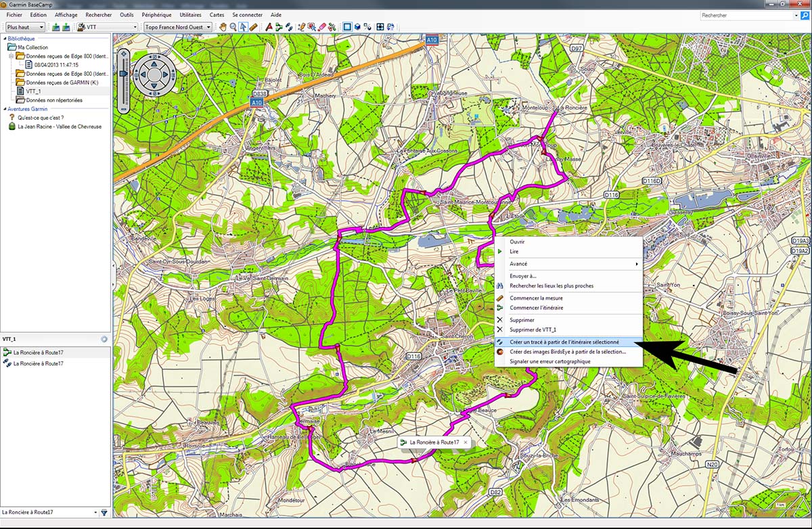This screenshot has height=529, width=812.
Task: Open the Fichier menu
Action: [14, 15]
